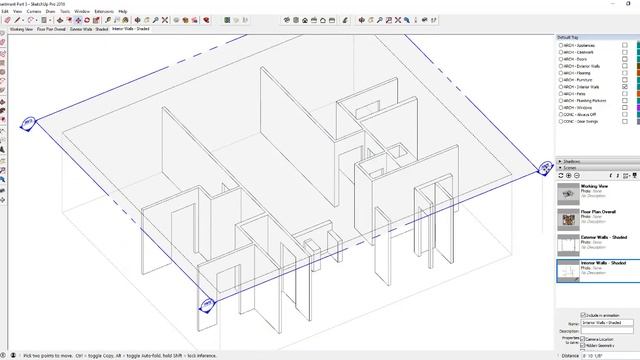The image size is (640, 360).
Task: Open the 3D Warehouse box icon
Action: point(185,20)
